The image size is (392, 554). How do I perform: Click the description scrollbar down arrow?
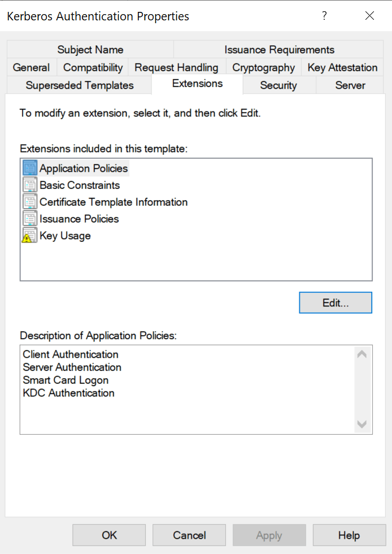(362, 425)
